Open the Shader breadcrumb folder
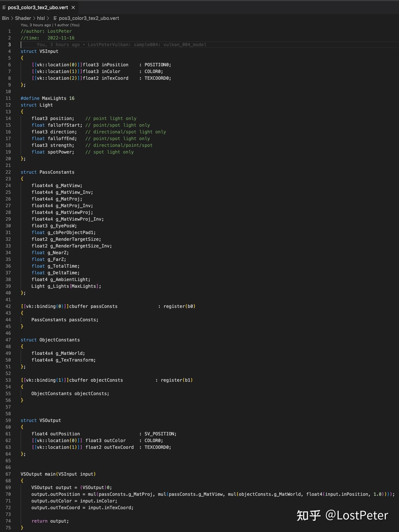 23,18
